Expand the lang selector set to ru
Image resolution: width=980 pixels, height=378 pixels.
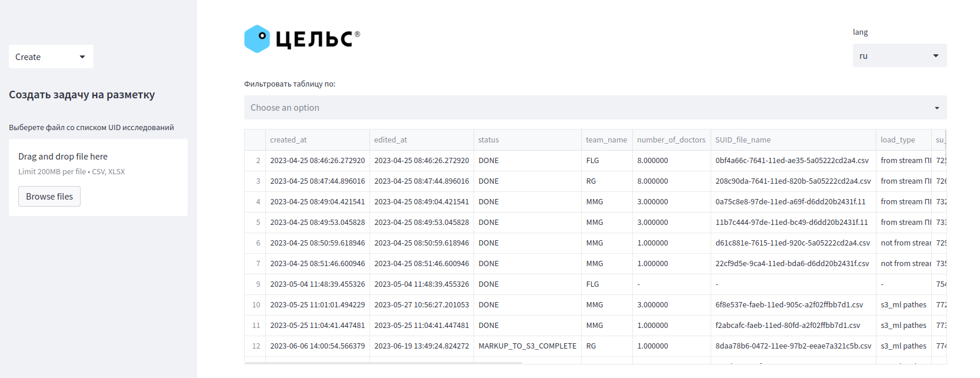tap(899, 56)
